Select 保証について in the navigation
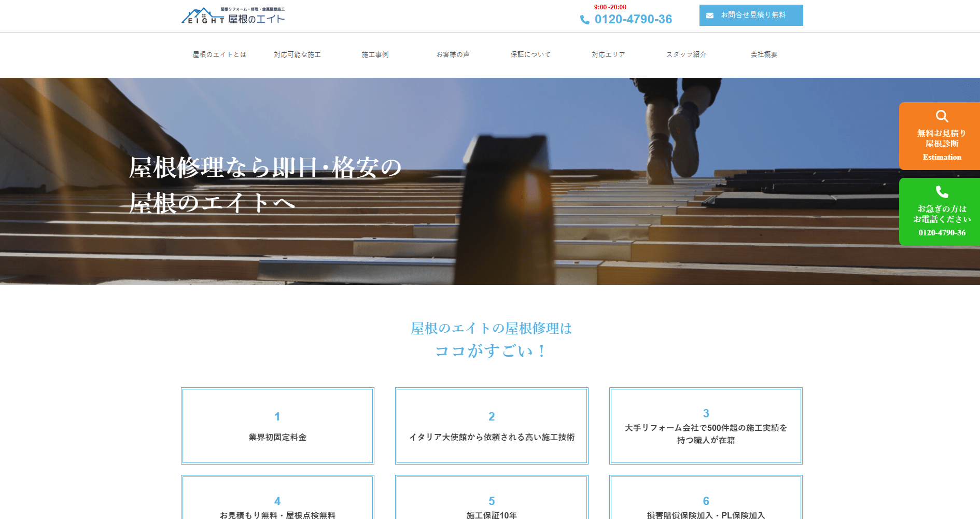980x519 pixels. tap(530, 54)
